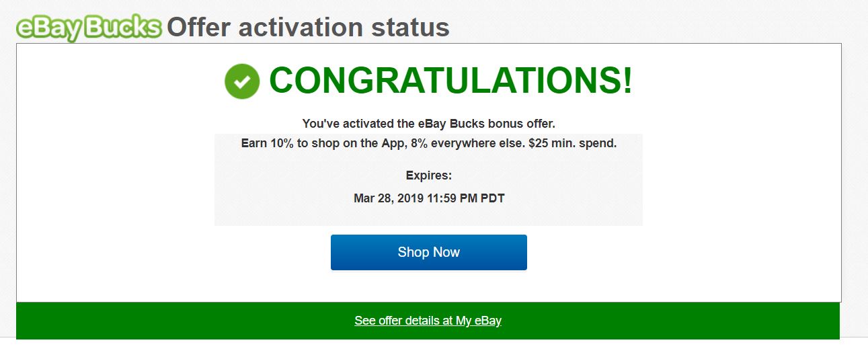Click the word Offer in page title
The height and width of the screenshot is (361, 868).
point(199,28)
